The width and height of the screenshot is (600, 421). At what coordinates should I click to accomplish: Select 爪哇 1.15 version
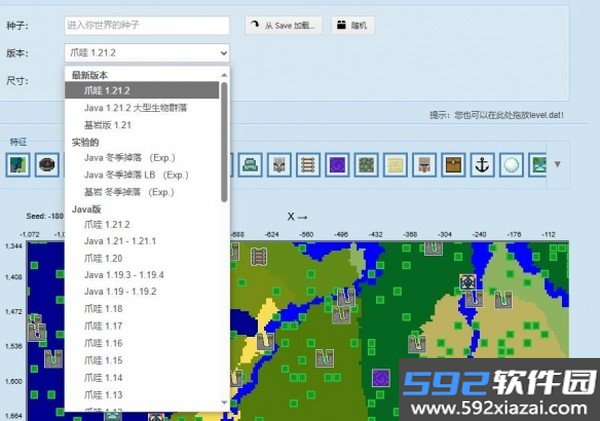pos(142,361)
